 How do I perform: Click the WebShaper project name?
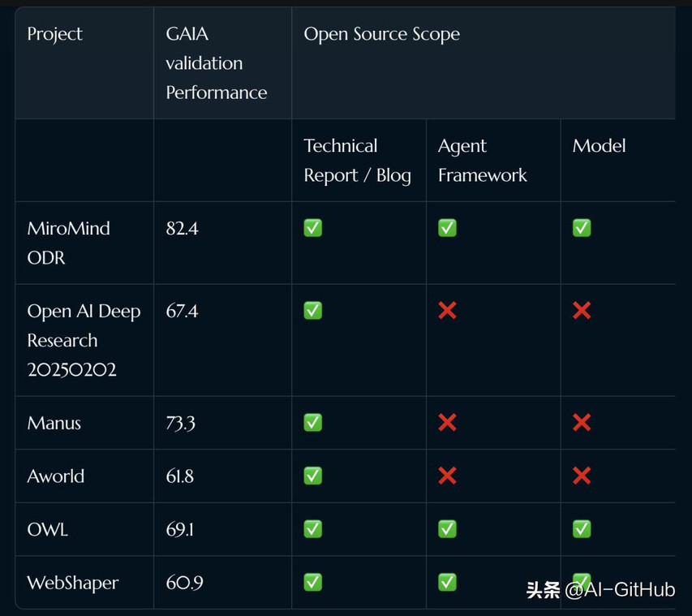73,583
